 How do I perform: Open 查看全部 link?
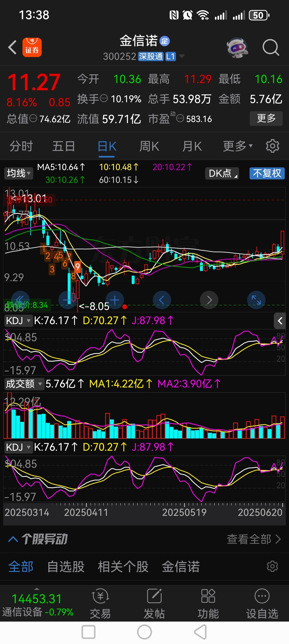pos(254,539)
